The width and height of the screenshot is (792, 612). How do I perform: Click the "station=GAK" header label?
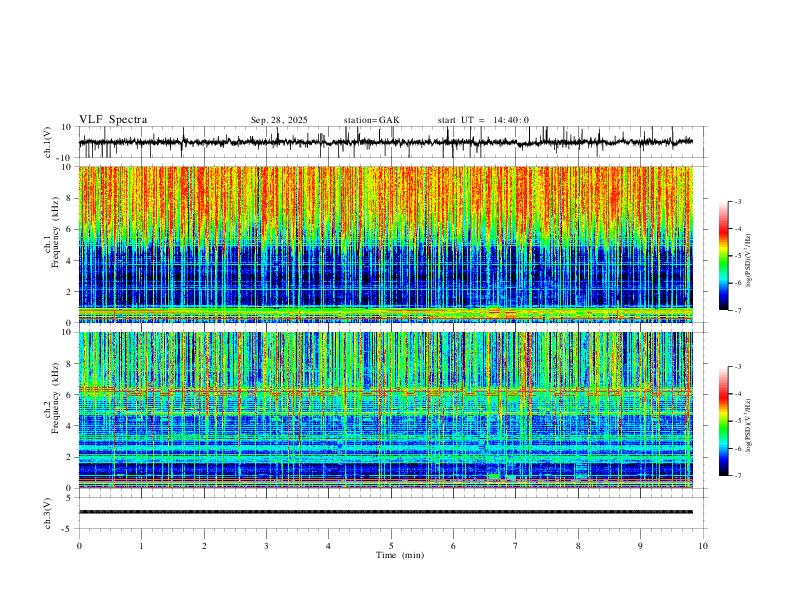pos(371,120)
